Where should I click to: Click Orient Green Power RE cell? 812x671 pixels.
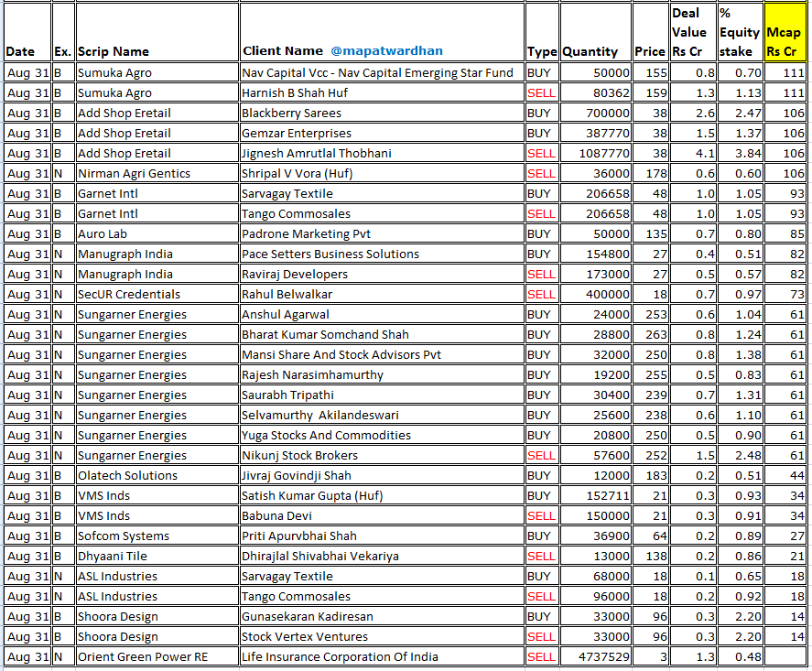coord(157,657)
